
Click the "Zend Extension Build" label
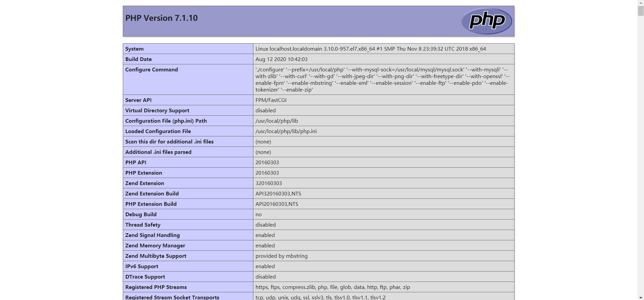pyautogui.click(x=152, y=194)
